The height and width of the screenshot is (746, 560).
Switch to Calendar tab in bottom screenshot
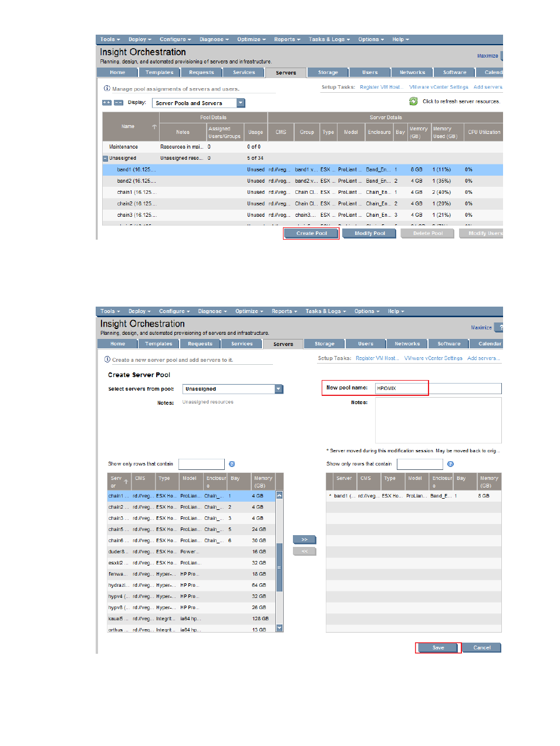pos(487,344)
